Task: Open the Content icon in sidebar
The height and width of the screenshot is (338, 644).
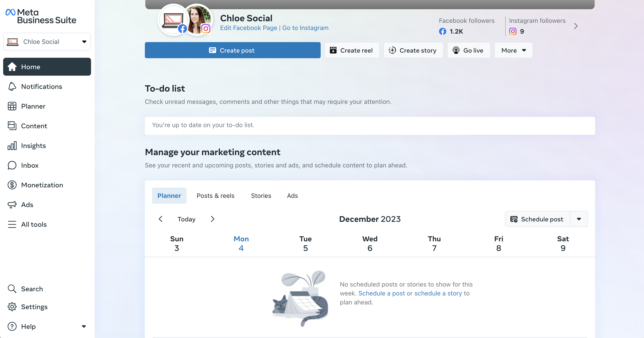Action: click(x=12, y=126)
